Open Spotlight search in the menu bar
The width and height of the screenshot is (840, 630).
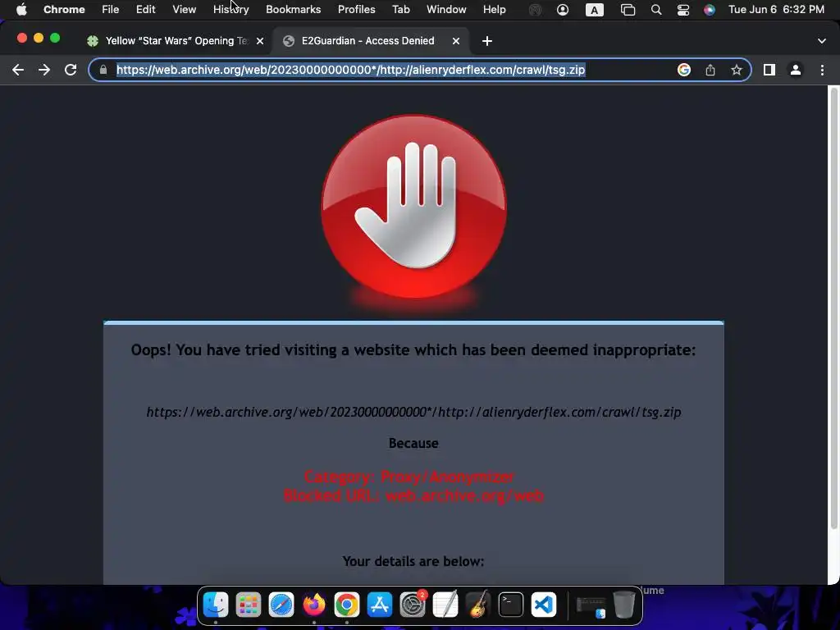(x=655, y=10)
